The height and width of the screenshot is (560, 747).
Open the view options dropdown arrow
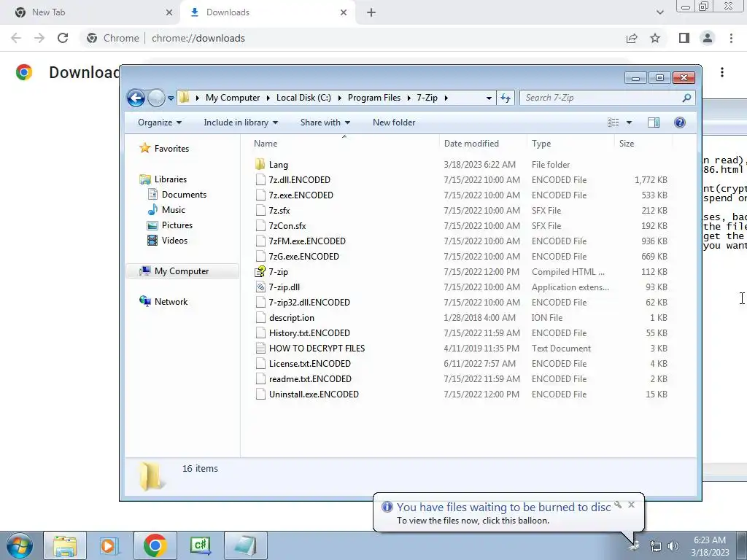(x=629, y=122)
